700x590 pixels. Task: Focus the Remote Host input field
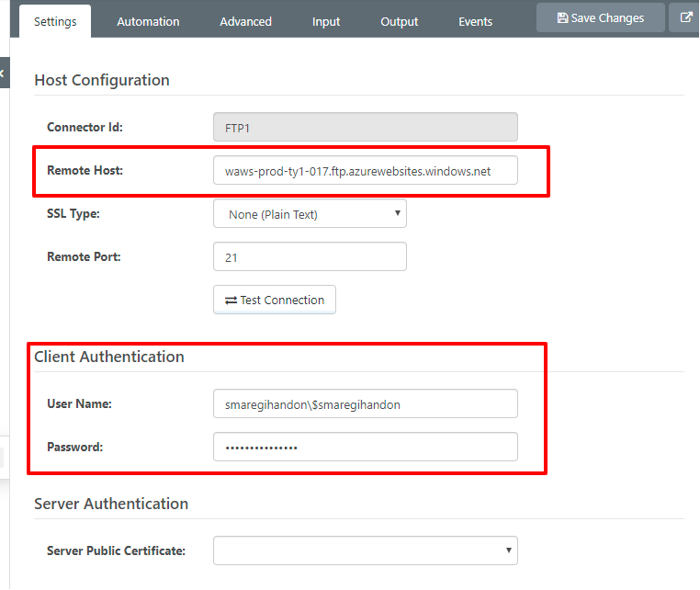click(365, 171)
